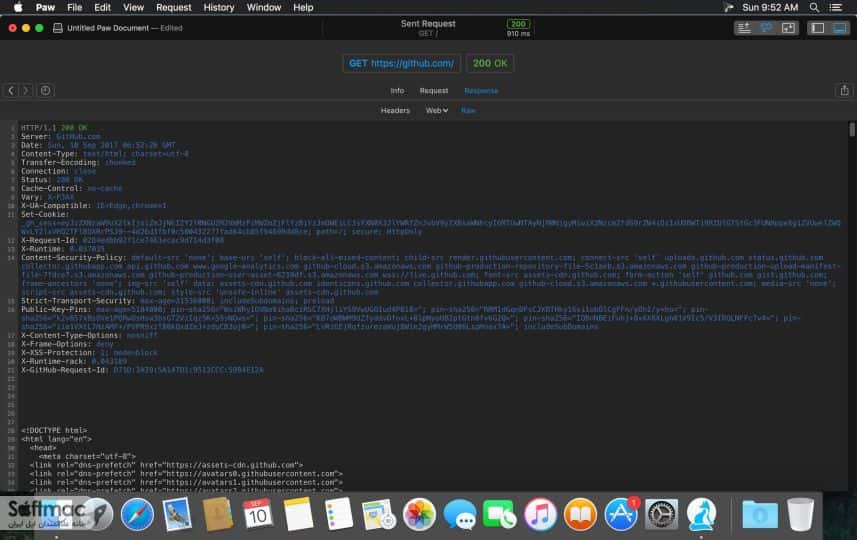Open Calendar from the dock
This screenshot has height=540, width=857.
[x=257, y=514]
